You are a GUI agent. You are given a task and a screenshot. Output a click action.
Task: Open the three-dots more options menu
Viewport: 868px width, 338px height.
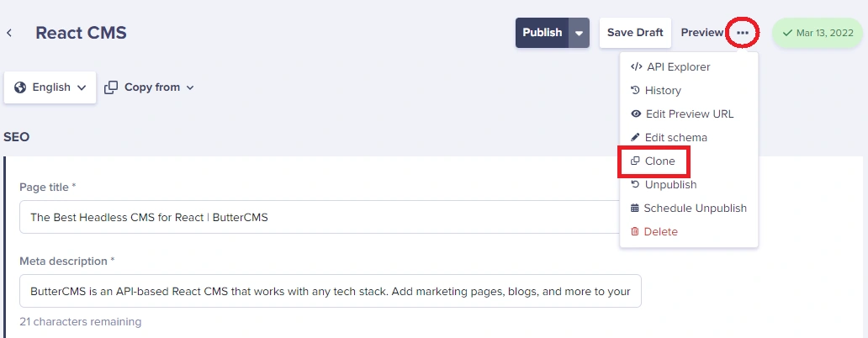743,33
